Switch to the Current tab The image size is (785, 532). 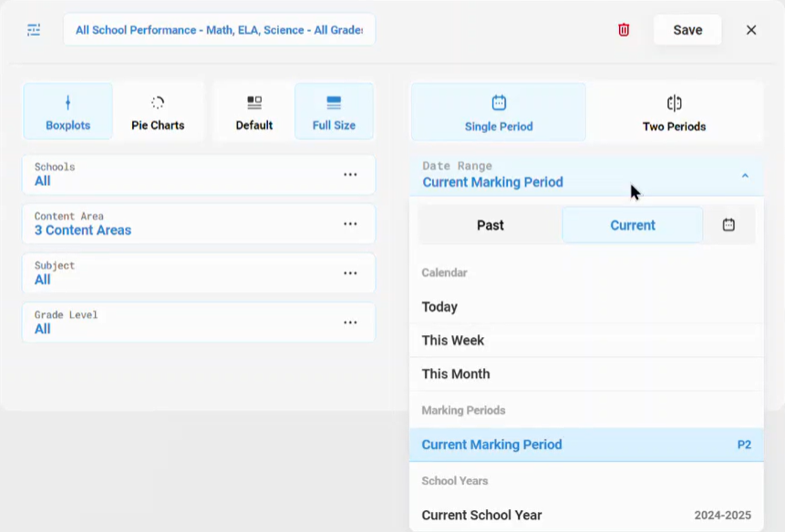tap(633, 225)
